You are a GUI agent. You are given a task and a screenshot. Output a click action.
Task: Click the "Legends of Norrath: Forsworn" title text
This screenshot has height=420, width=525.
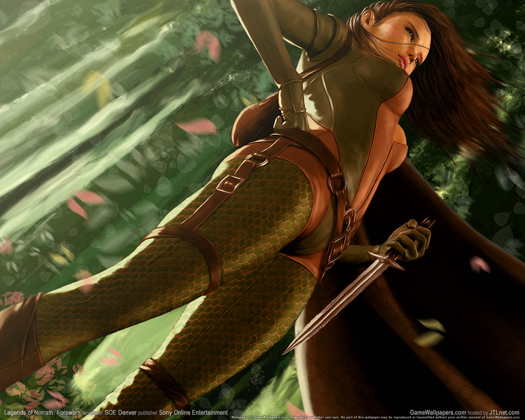pyautogui.click(x=42, y=413)
